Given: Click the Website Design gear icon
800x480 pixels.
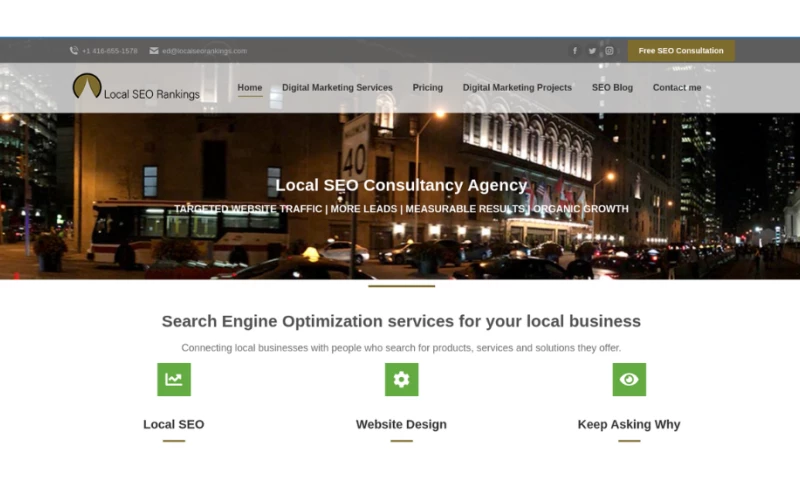Looking at the screenshot, I should [x=401, y=379].
